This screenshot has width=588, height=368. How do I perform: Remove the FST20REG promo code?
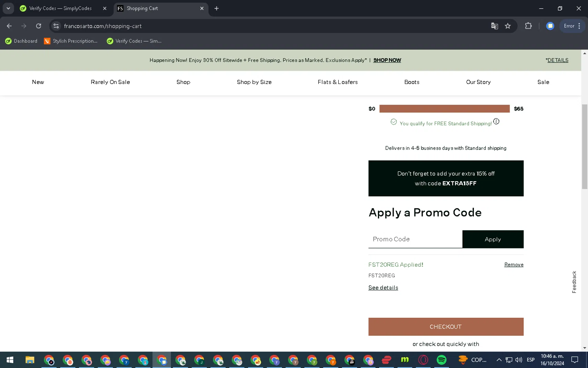coord(514,265)
